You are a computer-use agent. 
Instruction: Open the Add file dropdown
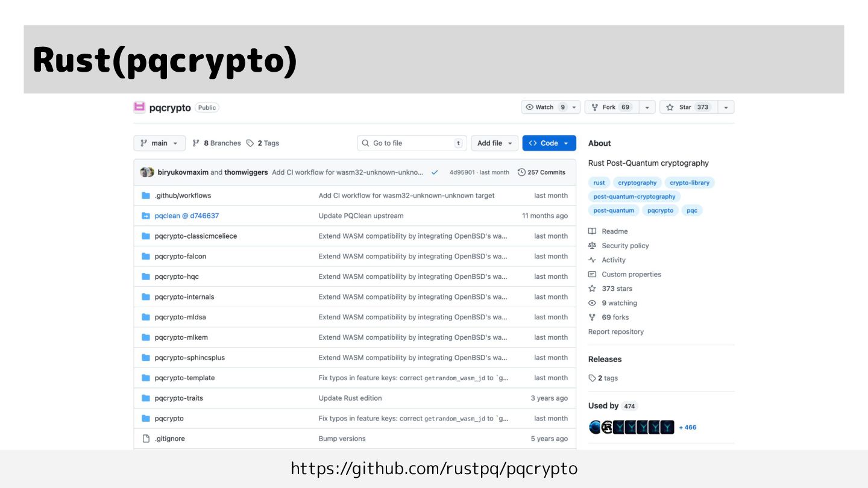click(494, 143)
